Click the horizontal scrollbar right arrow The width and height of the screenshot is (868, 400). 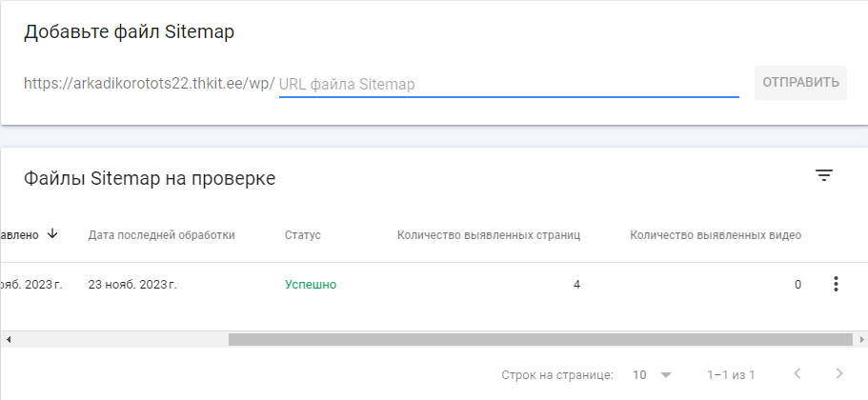coord(862,339)
